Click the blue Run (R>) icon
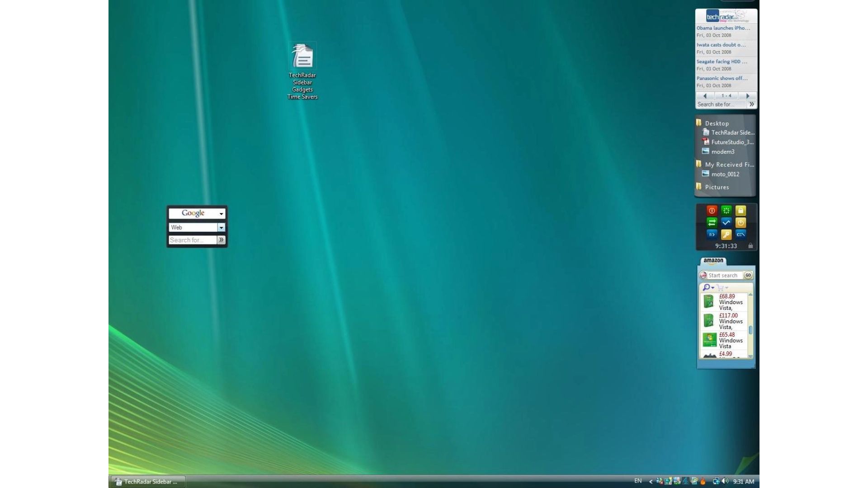This screenshot has width=868, height=488. point(712,235)
